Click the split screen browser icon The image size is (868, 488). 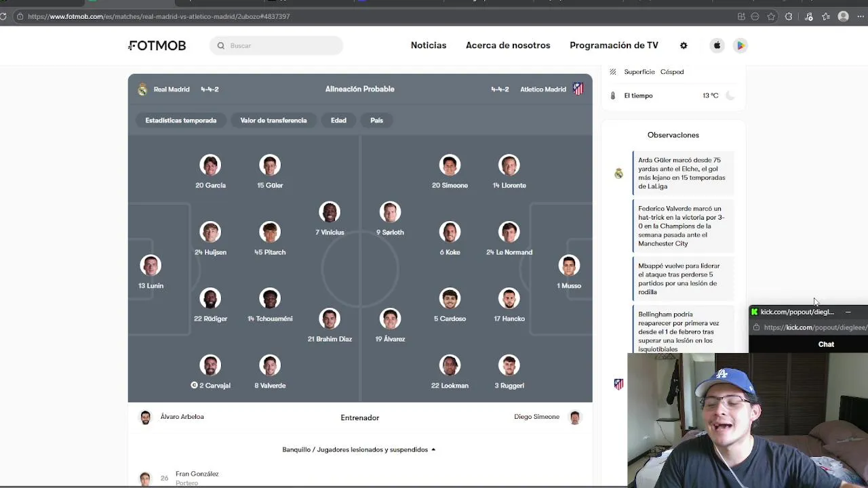741,16
